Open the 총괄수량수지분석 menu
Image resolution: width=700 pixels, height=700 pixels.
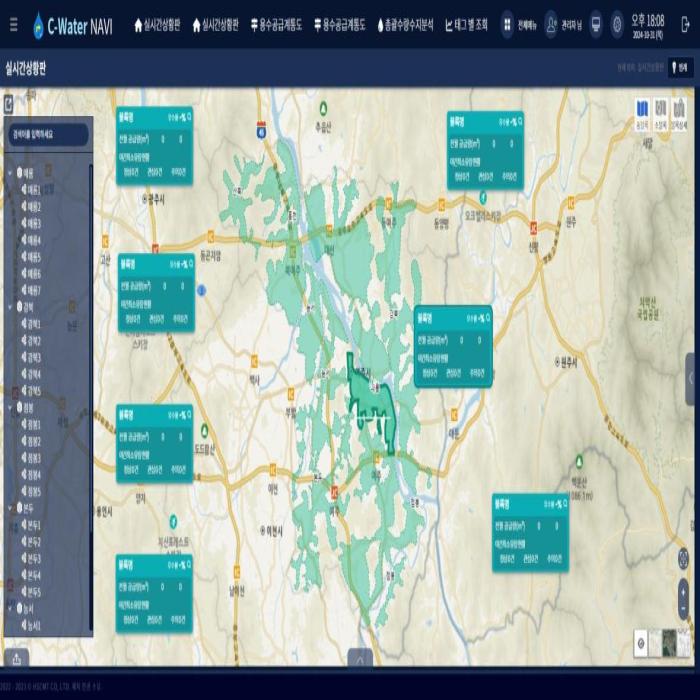(x=405, y=25)
